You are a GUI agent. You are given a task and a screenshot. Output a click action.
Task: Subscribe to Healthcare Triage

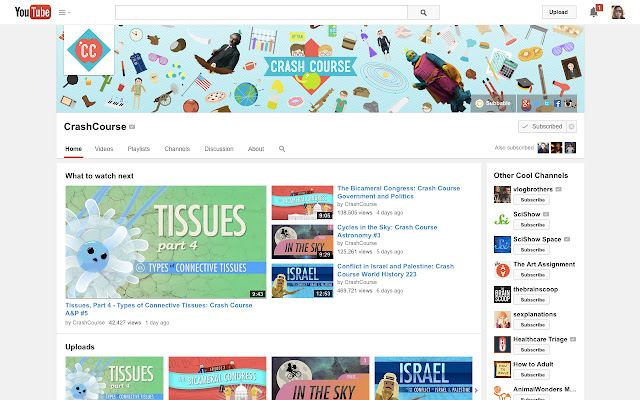point(531,350)
